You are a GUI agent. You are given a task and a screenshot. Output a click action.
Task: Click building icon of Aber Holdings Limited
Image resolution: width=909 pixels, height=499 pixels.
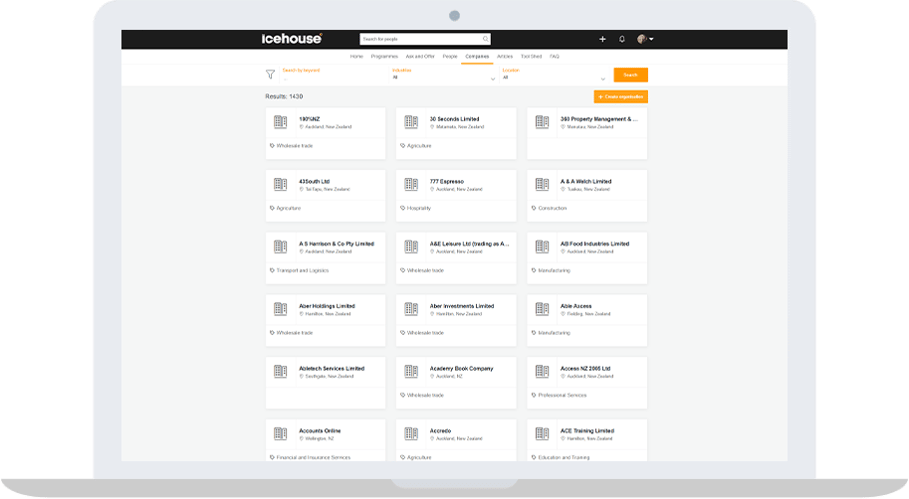click(281, 309)
